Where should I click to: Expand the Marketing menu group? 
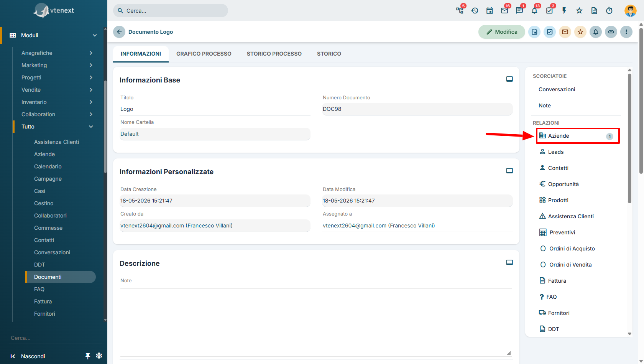coord(57,65)
